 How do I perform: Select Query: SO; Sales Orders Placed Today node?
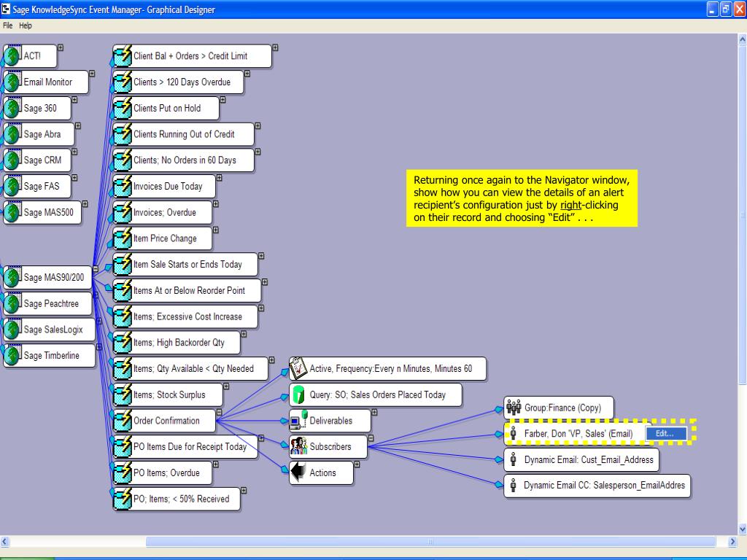coord(376,394)
